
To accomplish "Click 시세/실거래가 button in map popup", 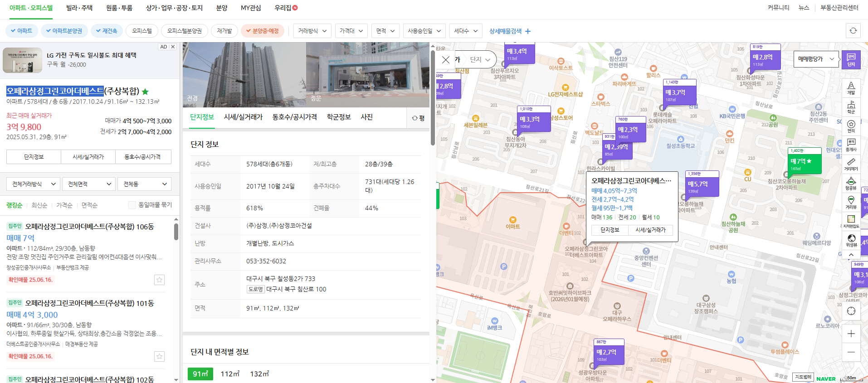I will point(650,230).
